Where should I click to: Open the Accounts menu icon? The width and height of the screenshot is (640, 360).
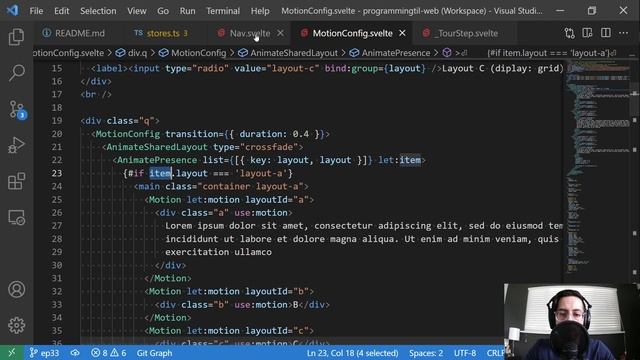16,289
